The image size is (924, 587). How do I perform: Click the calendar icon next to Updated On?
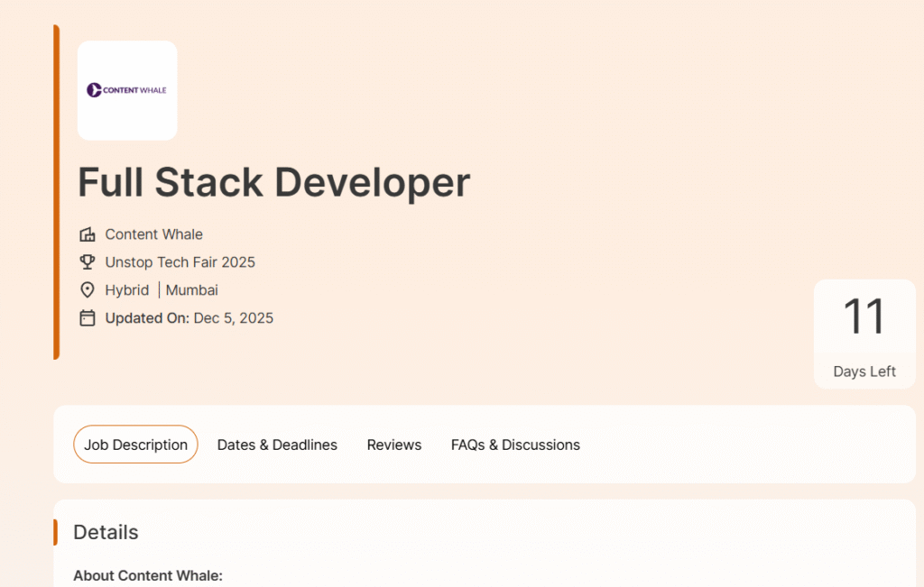pyautogui.click(x=88, y=318)
